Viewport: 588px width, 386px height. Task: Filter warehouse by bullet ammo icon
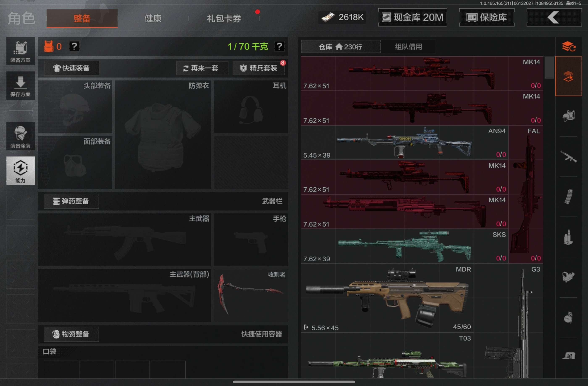point(568,237)
